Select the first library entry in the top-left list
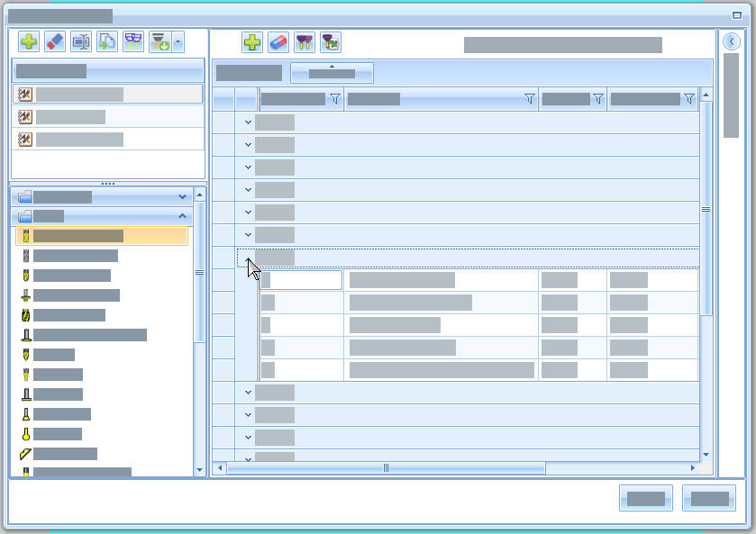Screen dimensions: 756x534 (x=107, y=94)
